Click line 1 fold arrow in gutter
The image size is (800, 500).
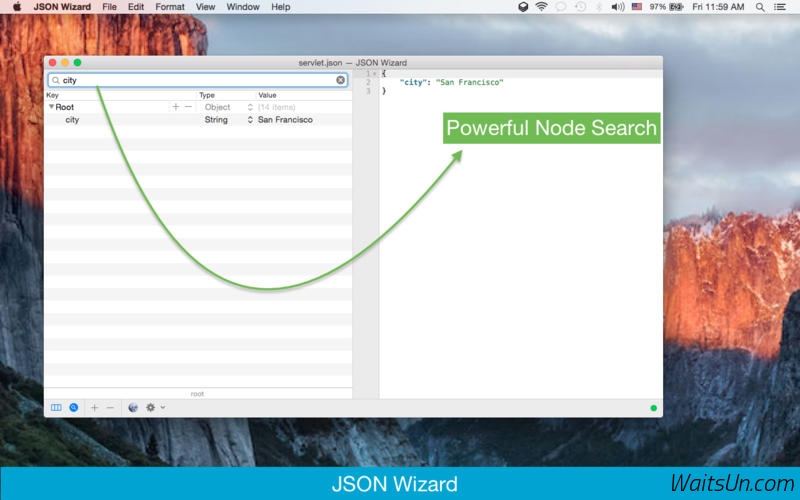374,74
